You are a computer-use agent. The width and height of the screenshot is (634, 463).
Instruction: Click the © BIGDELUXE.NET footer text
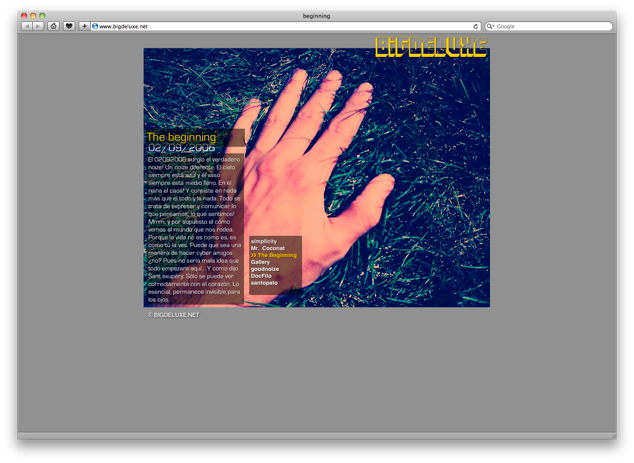pyautogui.click(x=174, y=315)
